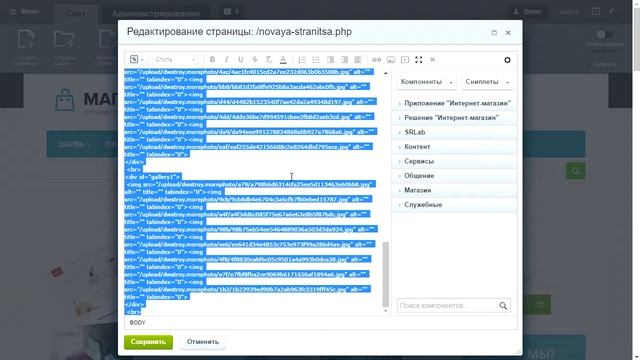This screenshot has height=360, width=640.
Task: Toggle the edit mode switch in background
Action: (604, 34)
